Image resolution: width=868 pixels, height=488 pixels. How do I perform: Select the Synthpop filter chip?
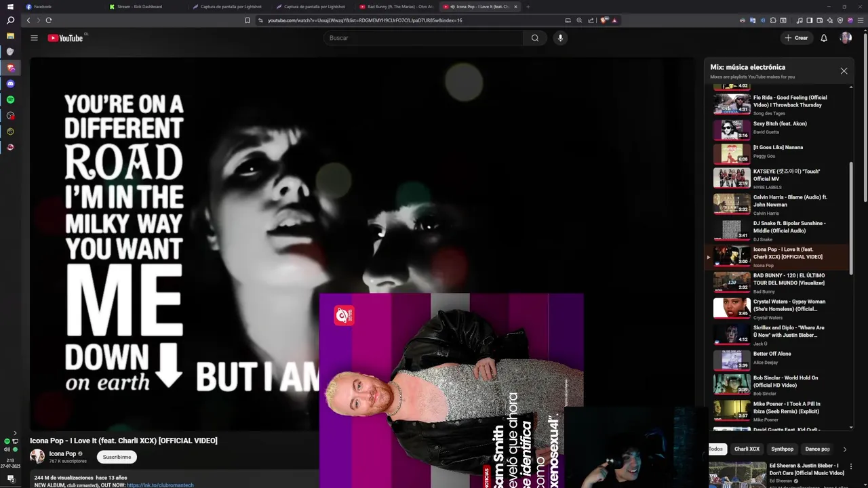[x=782, y=449]
